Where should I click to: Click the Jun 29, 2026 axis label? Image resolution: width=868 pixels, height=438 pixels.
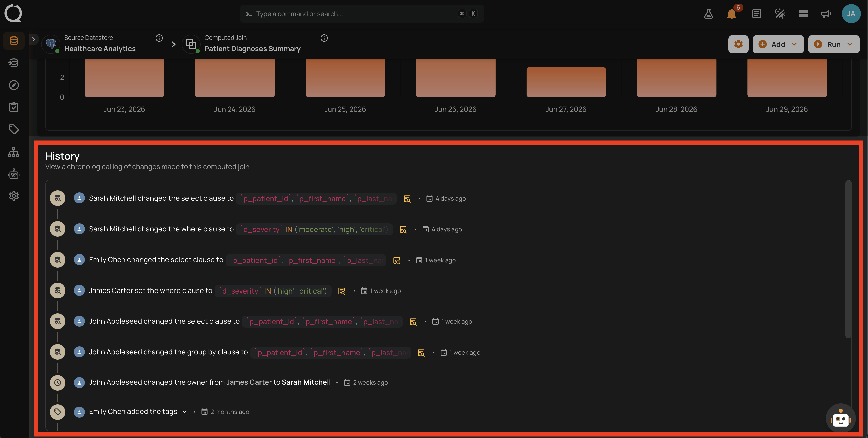coord(787,109)
